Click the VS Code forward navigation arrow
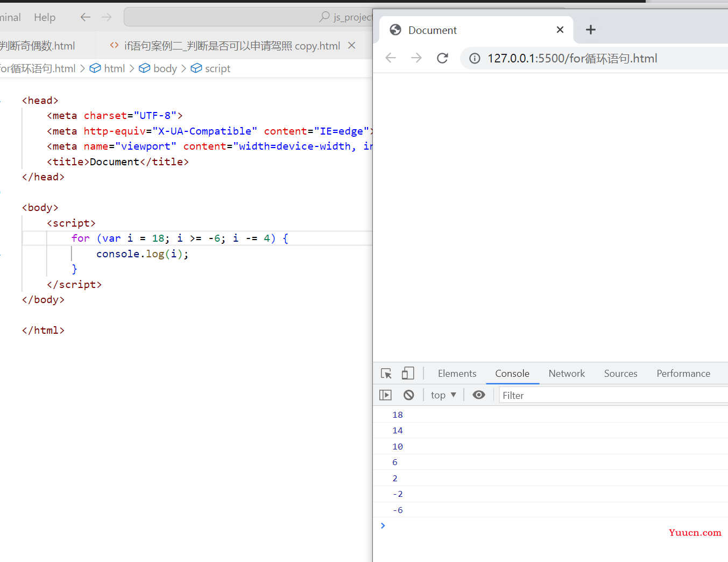The image size is (728, 562). 107,17
